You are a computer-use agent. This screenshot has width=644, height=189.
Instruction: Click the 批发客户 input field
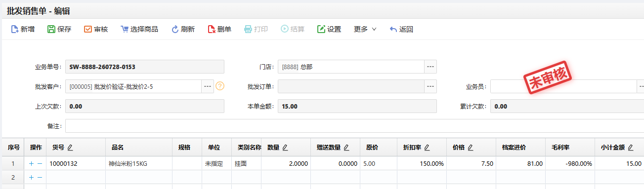click(133, 86)
